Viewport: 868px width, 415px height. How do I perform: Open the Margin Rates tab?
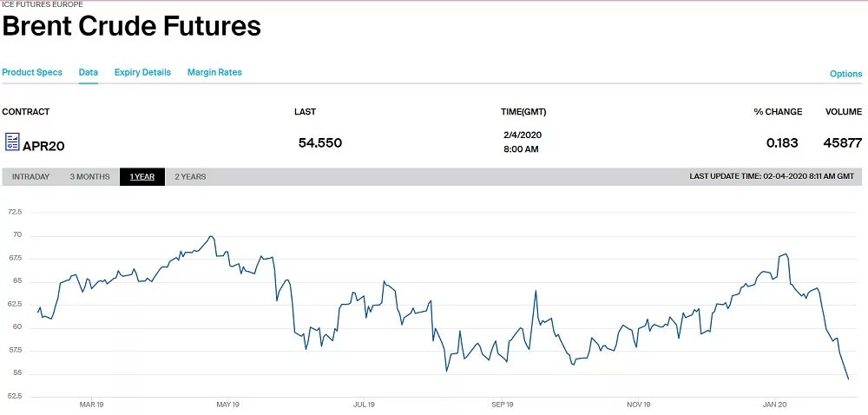214,72
